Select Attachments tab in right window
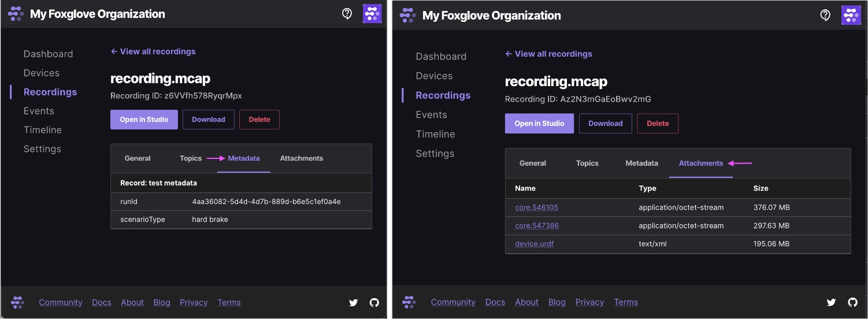 click(x=701, y=164)
